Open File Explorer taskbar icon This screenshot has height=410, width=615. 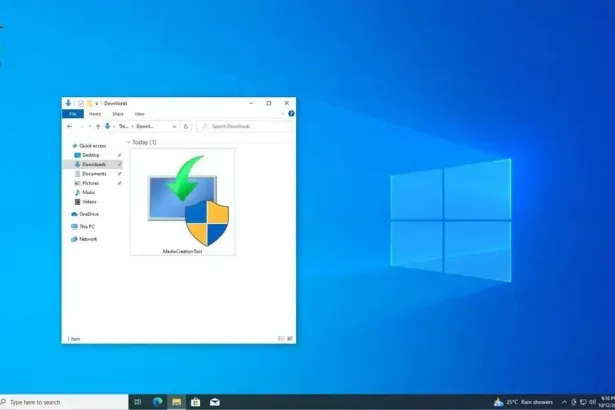coord(177,402)
